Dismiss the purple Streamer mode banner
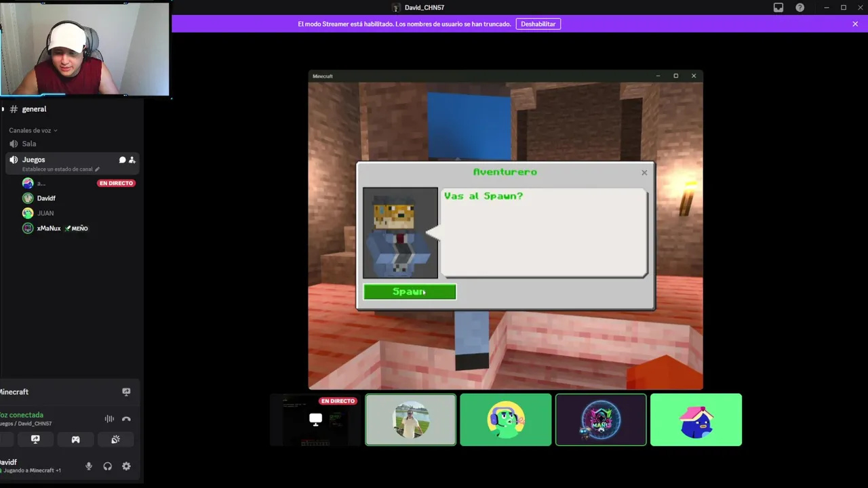This screenshot has height=488, width=868. pos(855,24)
